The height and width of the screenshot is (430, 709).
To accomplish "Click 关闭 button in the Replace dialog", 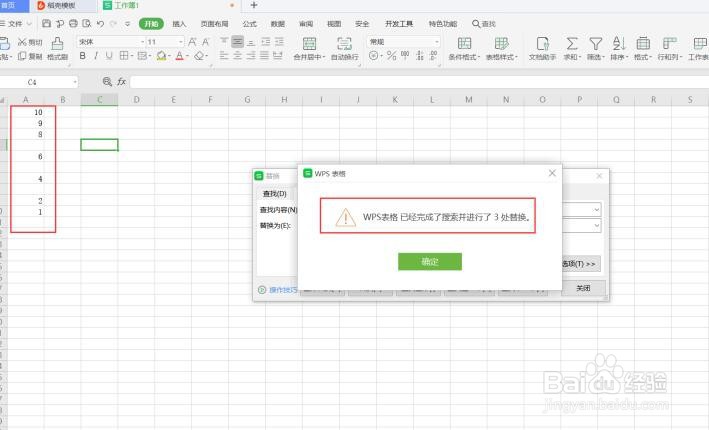I will 583,288.
